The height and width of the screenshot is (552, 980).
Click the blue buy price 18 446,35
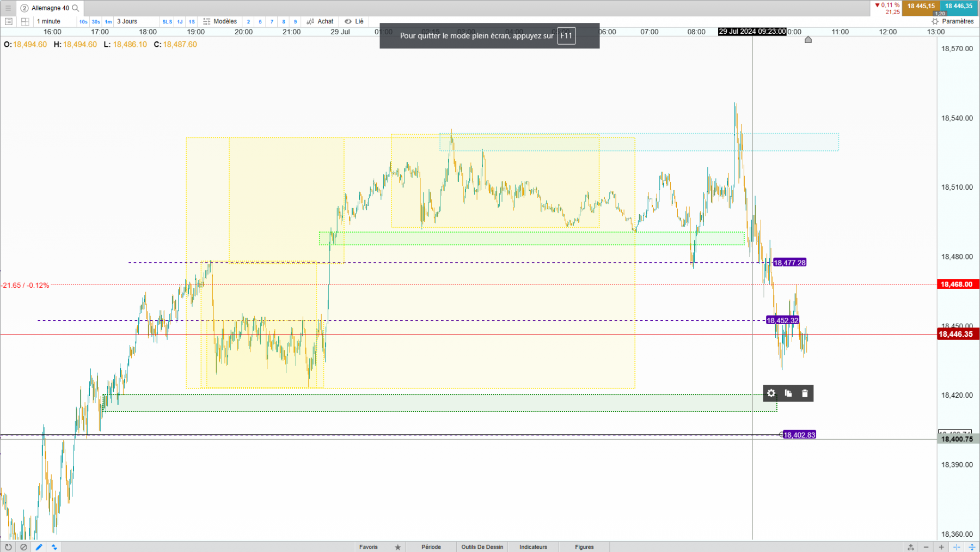pyautogui.click(x=959, y=6)
